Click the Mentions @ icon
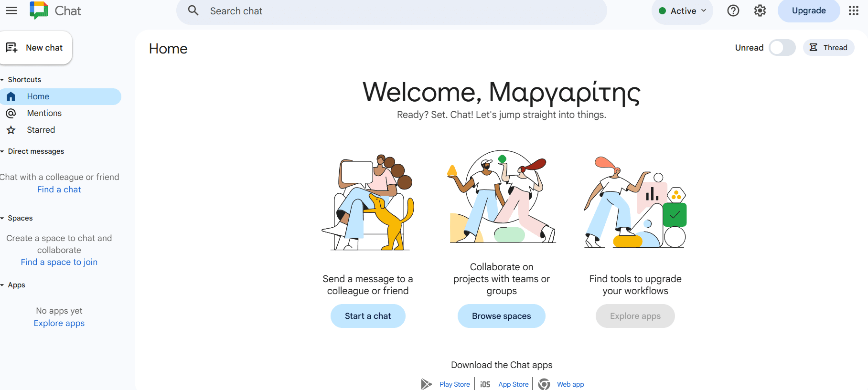868x390 pixels. pyautogui.click(x=11, y=113)
